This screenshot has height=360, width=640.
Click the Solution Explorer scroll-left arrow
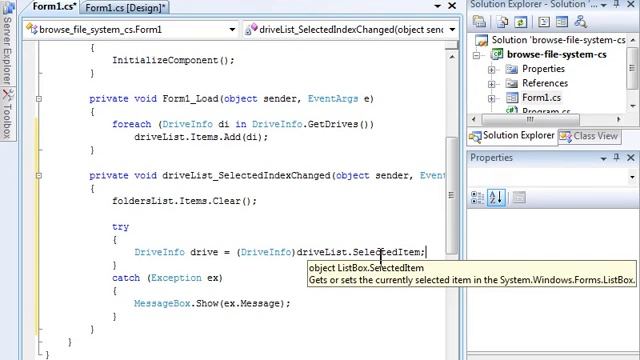click(x=473, y=120)
